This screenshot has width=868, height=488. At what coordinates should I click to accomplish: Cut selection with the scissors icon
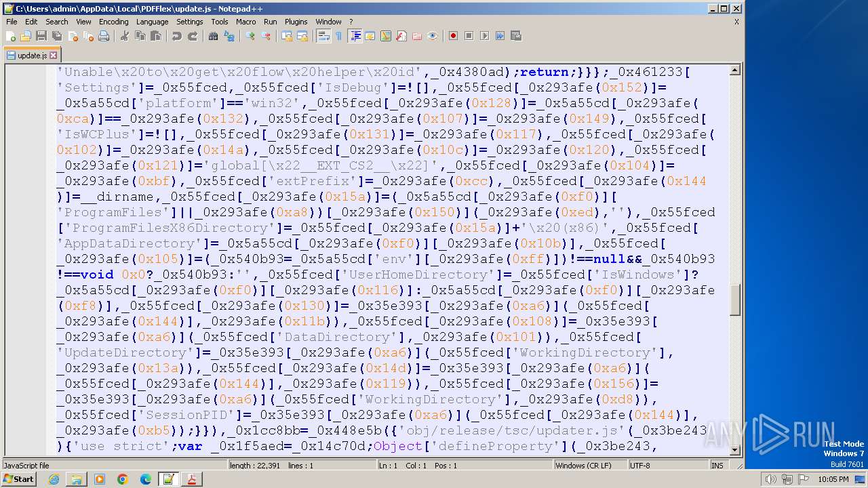124,36
